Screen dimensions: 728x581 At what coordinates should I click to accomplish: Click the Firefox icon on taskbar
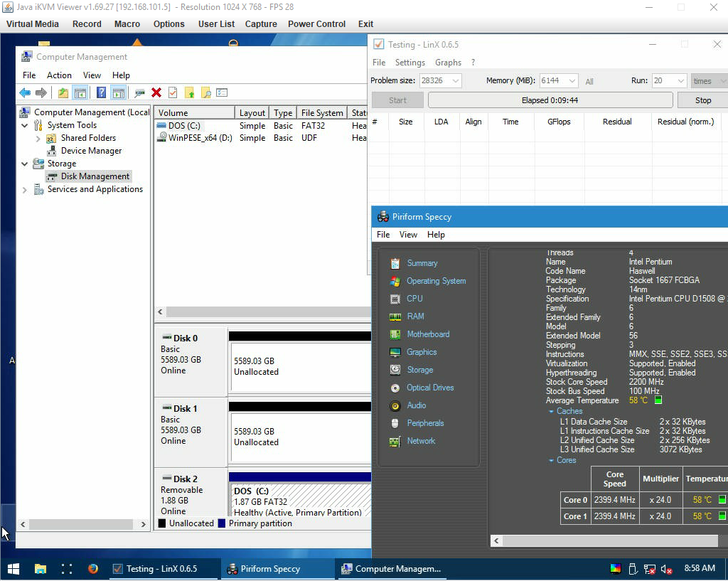tap(93, 568)
